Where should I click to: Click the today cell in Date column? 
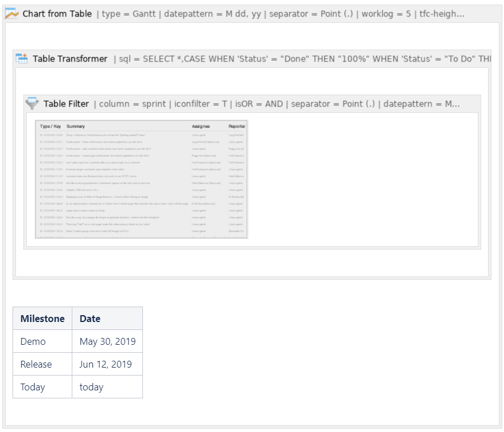(91, 387)
